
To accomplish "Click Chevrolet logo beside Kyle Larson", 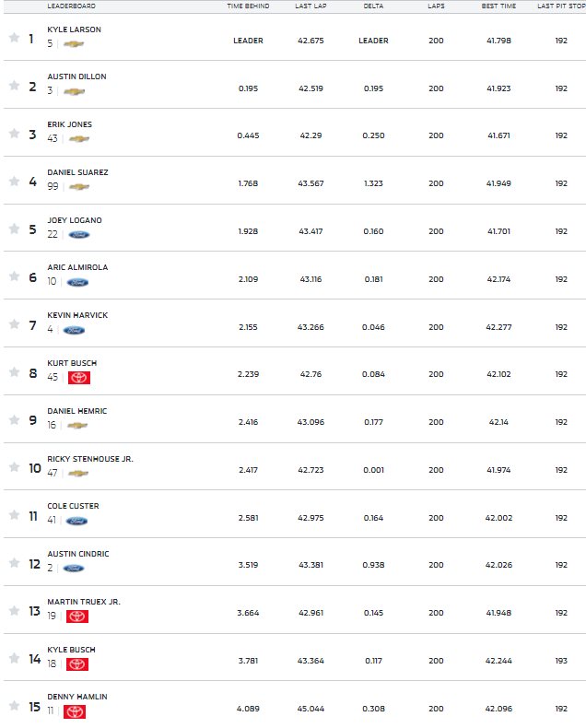I will pyautogui.click(x=74, y=44).
